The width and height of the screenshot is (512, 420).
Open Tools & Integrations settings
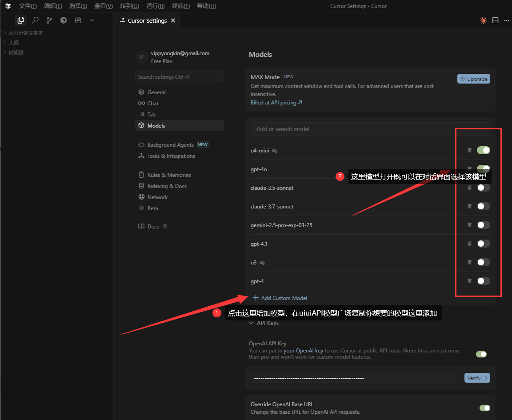(x=179, y=156)
